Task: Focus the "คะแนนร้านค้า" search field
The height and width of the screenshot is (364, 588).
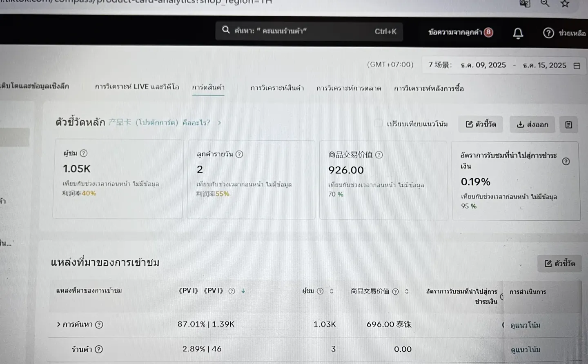Action: (x=309, y=31)
